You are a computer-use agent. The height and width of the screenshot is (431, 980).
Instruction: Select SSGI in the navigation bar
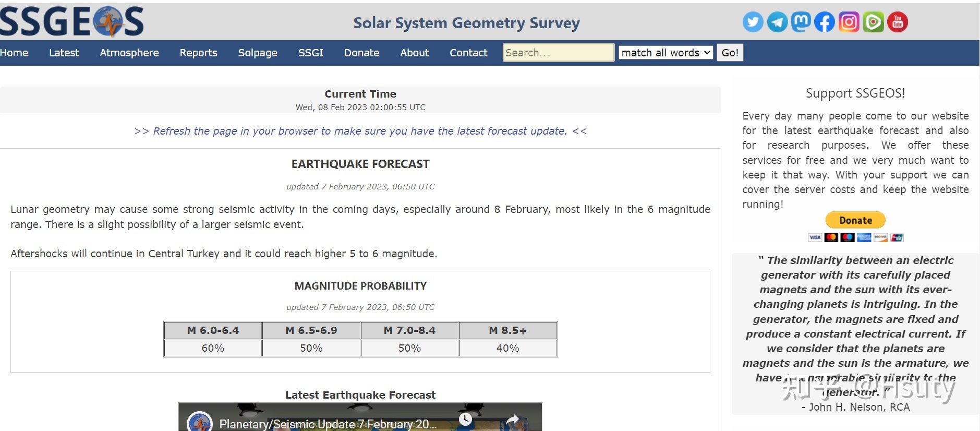click(311, 53)
